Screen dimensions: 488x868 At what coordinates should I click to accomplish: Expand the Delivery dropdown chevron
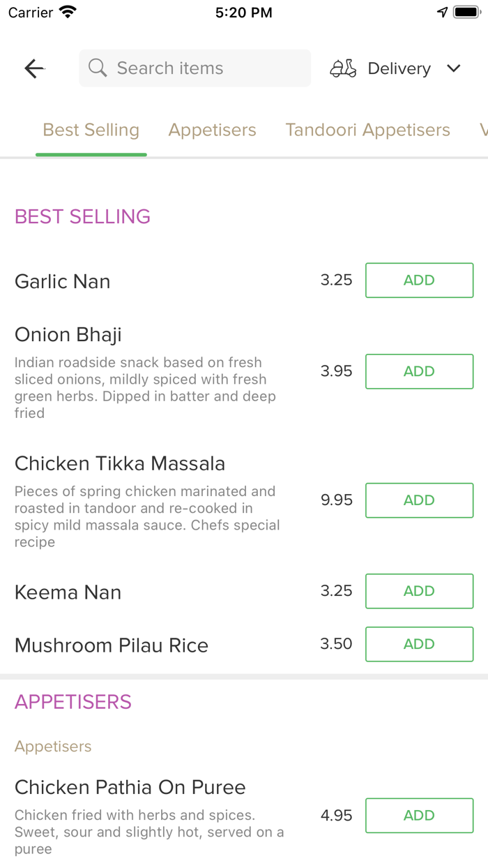pyautogui.click(x=454, y=68)
